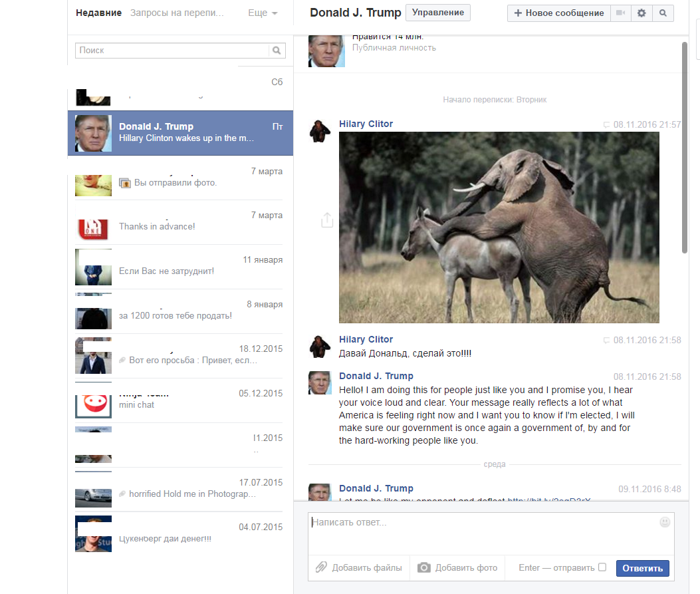Click the photo icon in 'Вы отправили фото' row
Screen dimensions: 700x594
[x=124, y=183]
